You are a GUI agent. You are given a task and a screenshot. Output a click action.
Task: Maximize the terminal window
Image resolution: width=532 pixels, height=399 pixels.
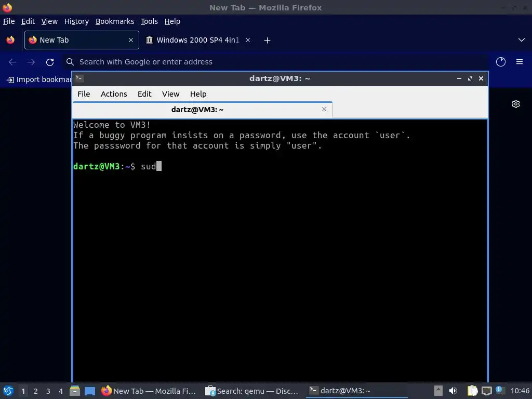(x=470, y=78)
